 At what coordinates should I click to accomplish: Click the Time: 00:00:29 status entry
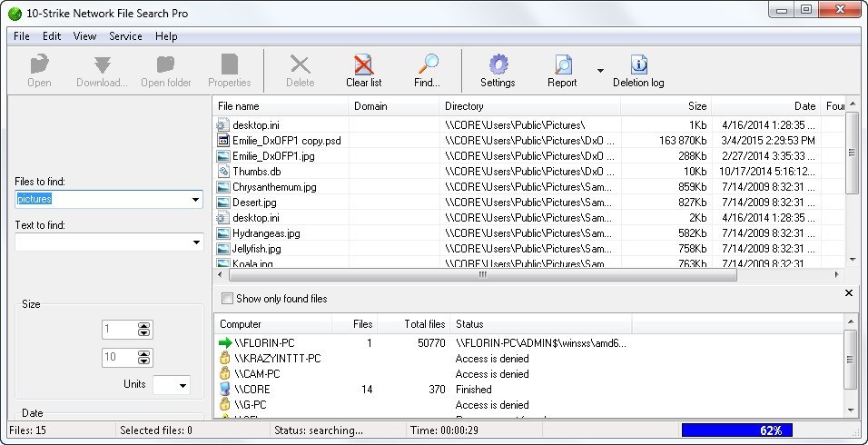pyautogui.click(x=444, y=430)
